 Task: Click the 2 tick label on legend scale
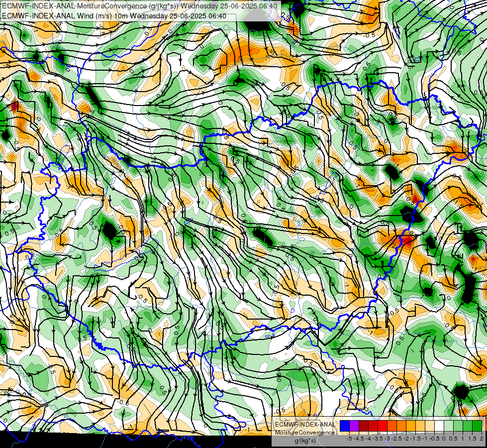click(482, 439)
